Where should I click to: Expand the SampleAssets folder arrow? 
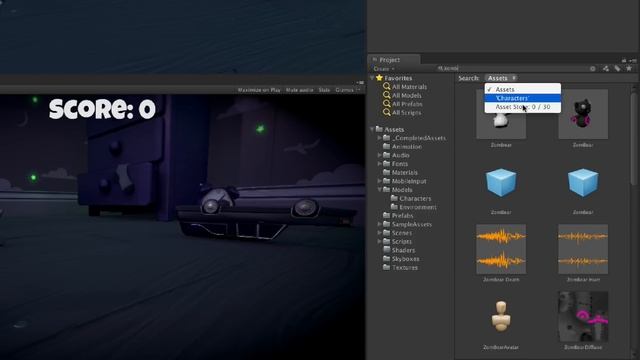[379, 224]
